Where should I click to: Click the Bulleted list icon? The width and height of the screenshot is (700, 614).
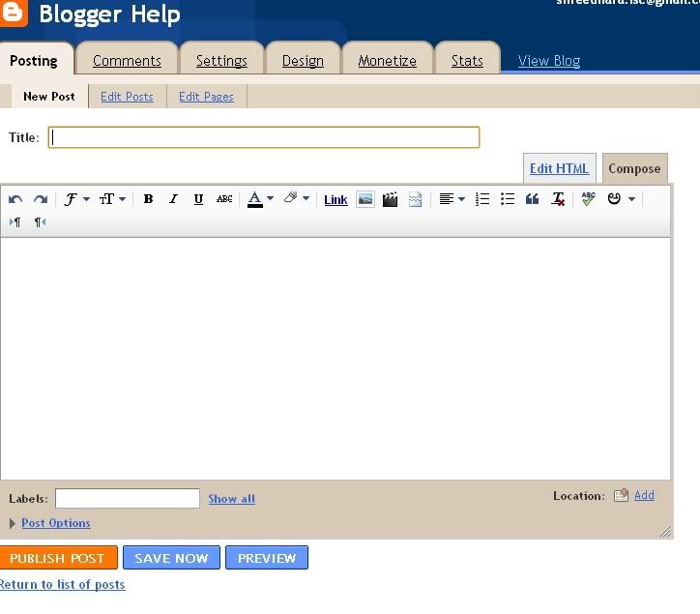[x=508, y=199]
